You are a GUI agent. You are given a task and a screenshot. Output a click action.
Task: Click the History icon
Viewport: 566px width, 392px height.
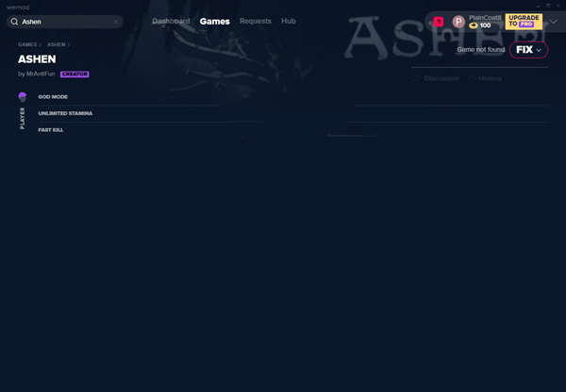pos(472,78)
